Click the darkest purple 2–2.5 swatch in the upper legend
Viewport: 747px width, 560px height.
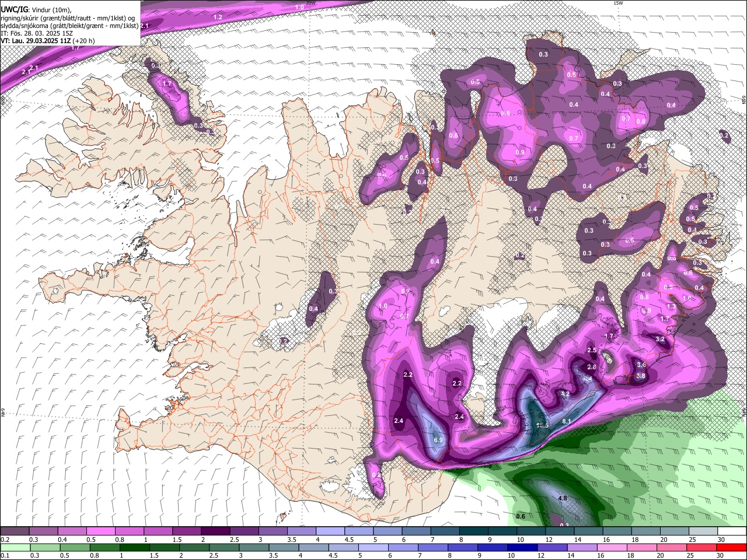[216, 531]
